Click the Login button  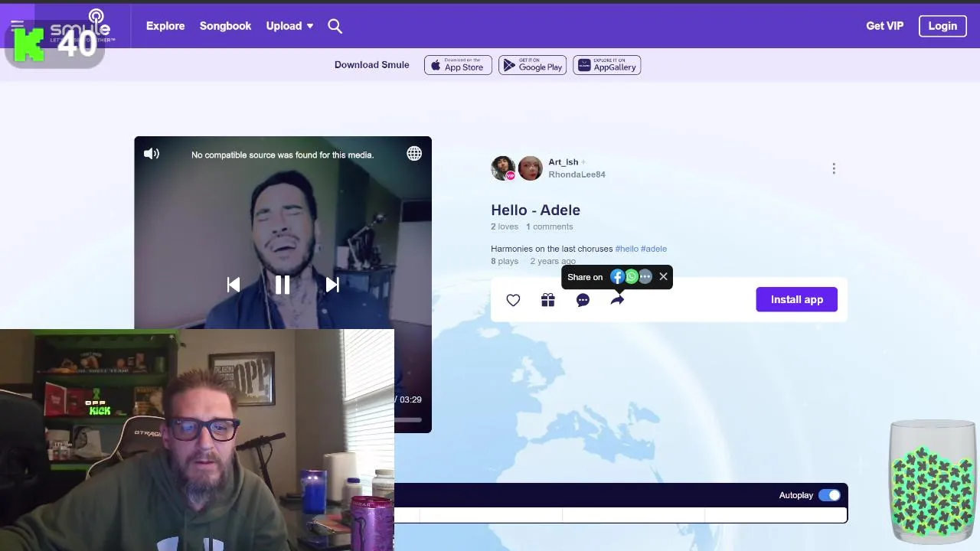[x=942, y=26]
